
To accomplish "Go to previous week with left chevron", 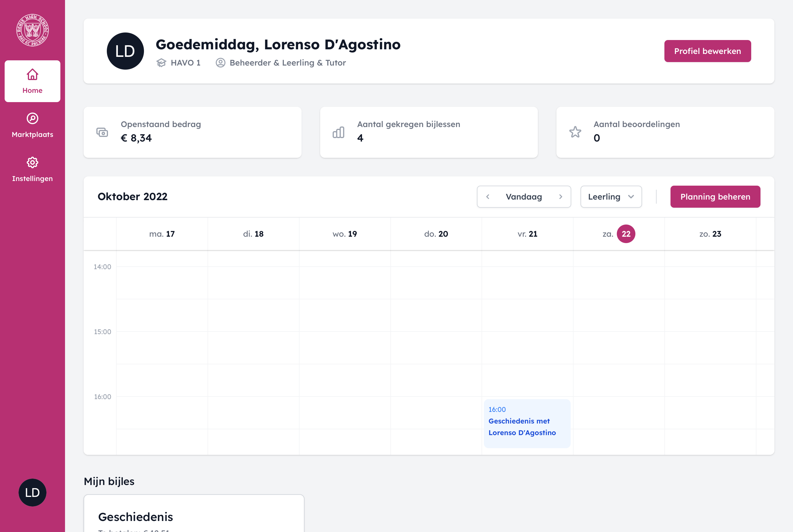I will (488, 197).
